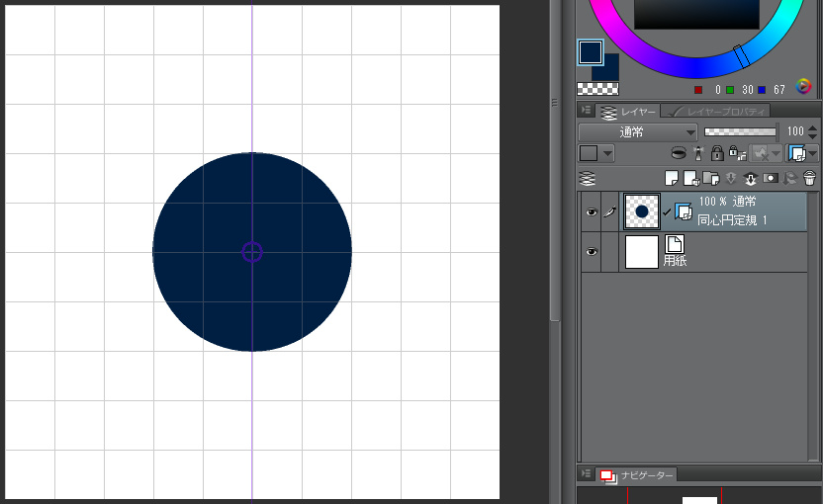
Task: Click the set as reference layer lighthouse icon
Action: coord(698,153)
